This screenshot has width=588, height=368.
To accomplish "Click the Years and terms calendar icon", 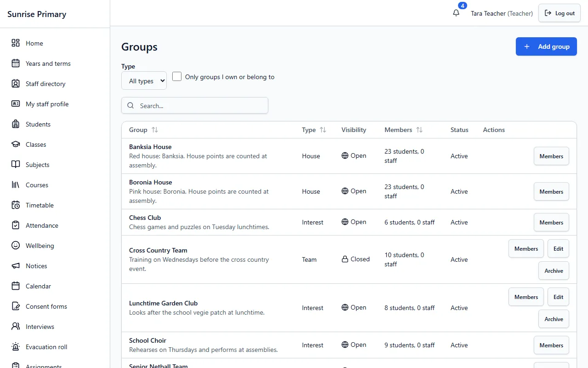I will click(16, 63).
